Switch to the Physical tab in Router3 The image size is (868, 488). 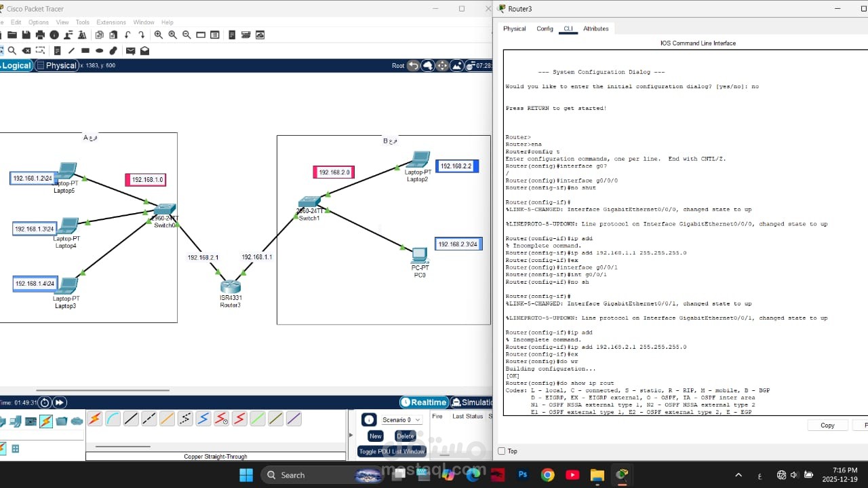pyautogui.click(x=515, y=29)
